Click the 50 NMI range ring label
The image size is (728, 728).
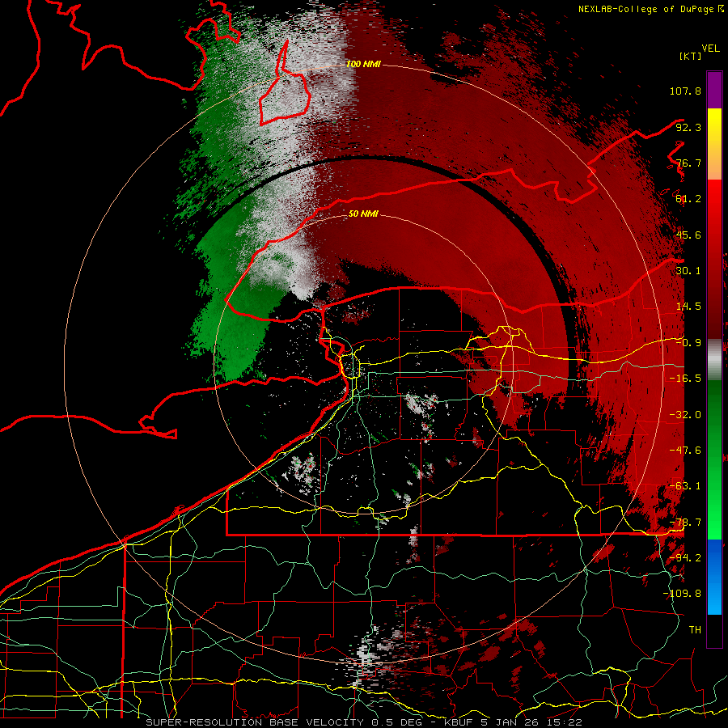tap(363, 214)
